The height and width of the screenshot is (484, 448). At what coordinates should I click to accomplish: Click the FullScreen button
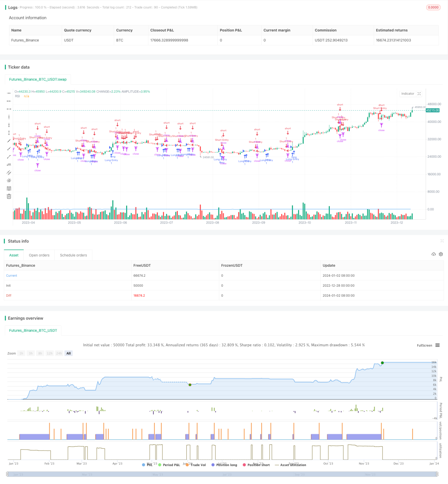(x=424, y=345)
